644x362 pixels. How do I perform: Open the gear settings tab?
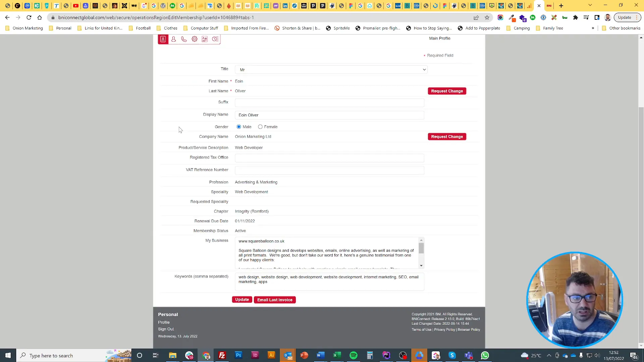coord(195,39)
